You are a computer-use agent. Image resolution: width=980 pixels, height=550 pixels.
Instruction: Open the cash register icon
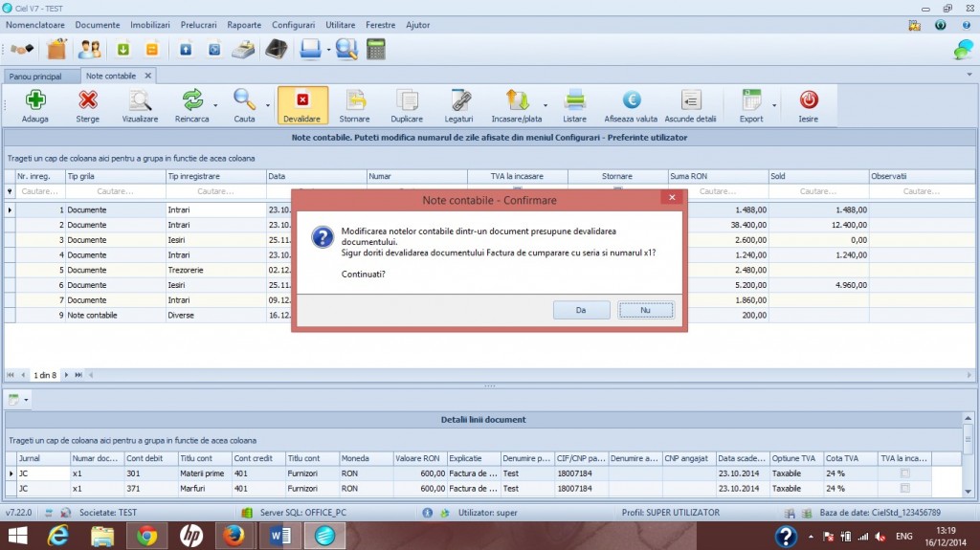tap(243, 50)
